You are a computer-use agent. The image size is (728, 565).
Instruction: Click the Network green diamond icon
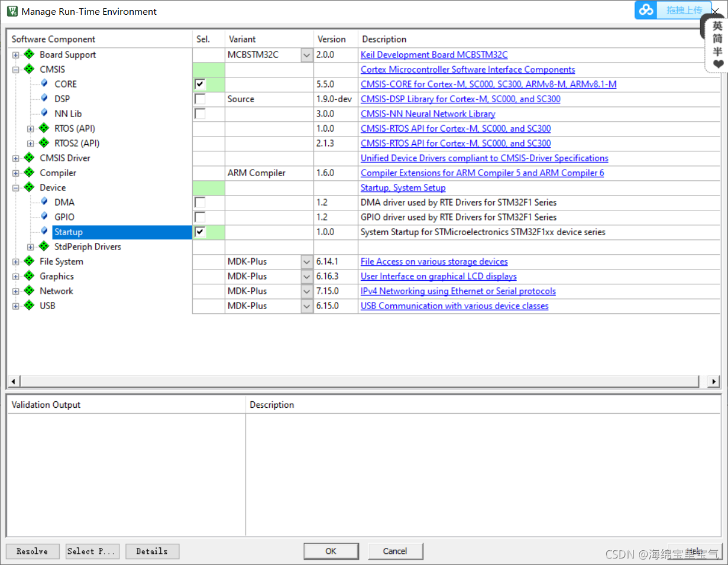click(29, 291)
